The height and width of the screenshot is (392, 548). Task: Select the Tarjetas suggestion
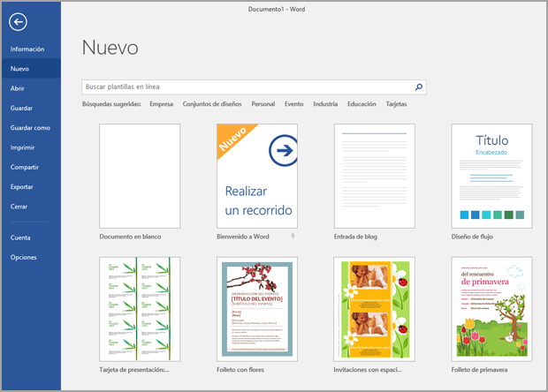pyautogui.click(x=396, y=104)
